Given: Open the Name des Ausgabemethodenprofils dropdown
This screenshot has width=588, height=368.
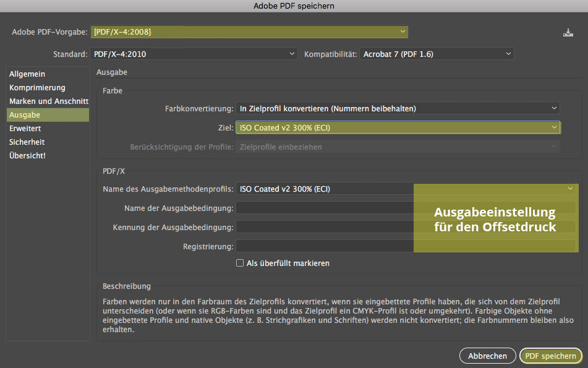Looking at the screenshot, I should click(407, 189).
